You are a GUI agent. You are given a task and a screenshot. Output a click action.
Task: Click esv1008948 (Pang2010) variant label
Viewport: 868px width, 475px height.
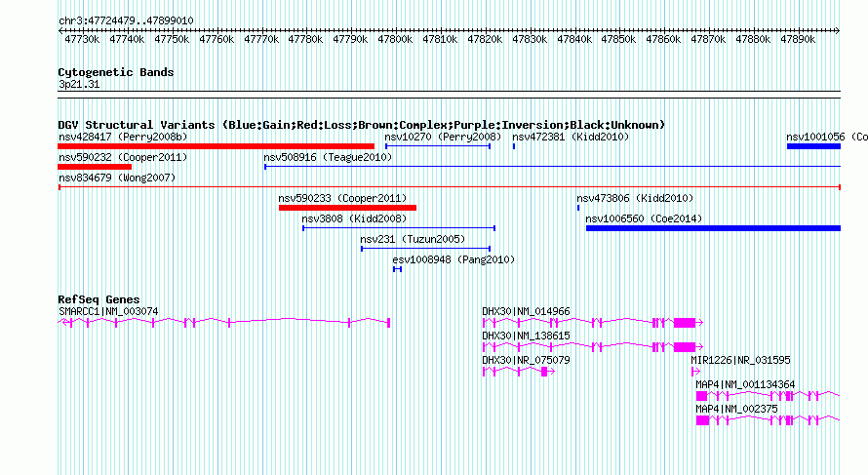click(454, 259)
